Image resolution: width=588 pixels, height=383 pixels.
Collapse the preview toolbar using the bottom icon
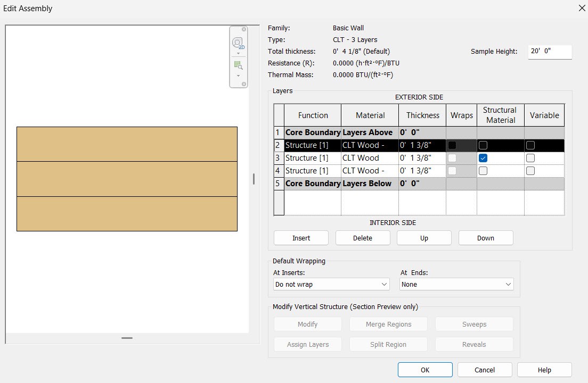point(244,83)
